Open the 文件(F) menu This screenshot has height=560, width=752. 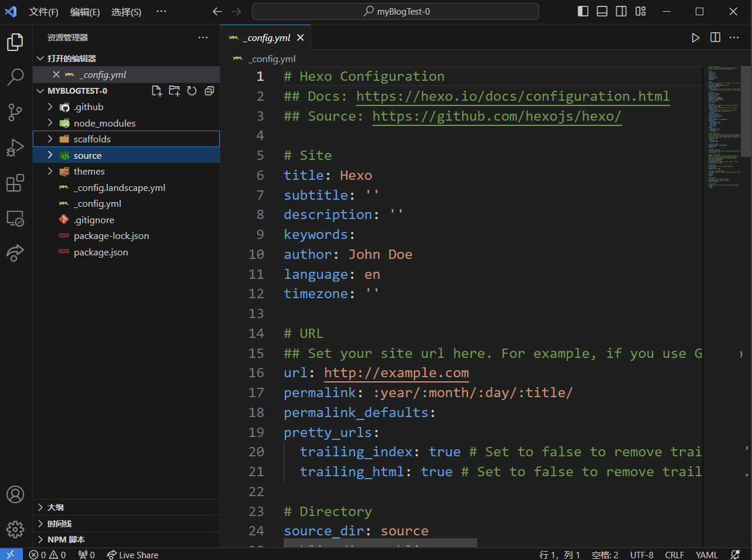[x=43, y=12]
